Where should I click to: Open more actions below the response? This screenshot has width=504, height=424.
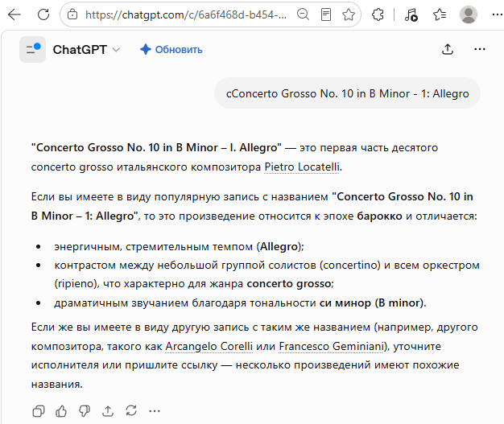[x=155, y=411]
